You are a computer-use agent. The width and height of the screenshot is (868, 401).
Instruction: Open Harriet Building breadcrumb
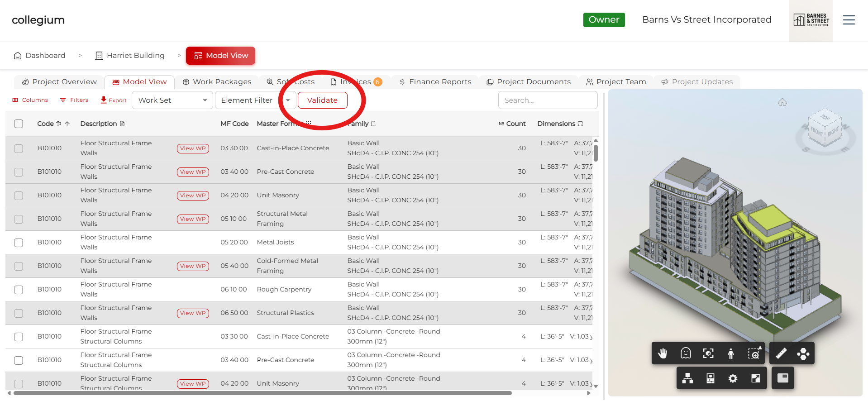(x=130, y=56)
